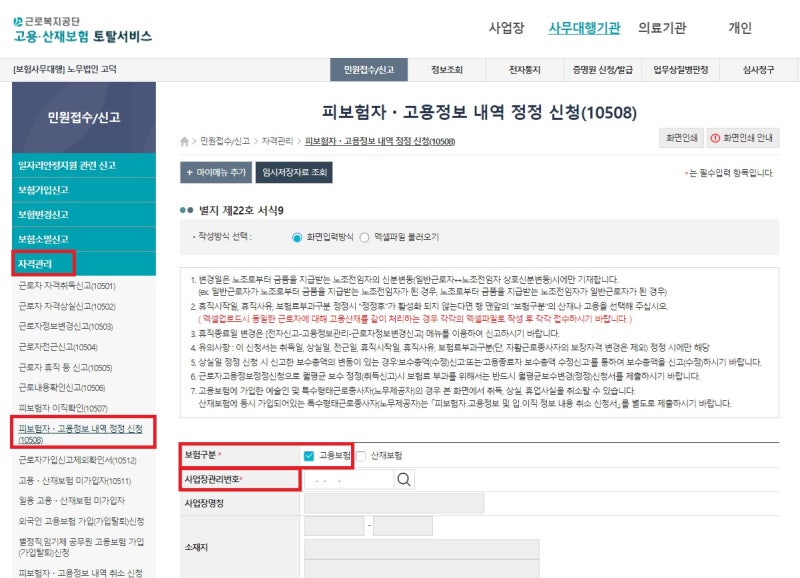
Task: Click the 사업장관리번호 search magnifier icon
Action: coord(404,480)
